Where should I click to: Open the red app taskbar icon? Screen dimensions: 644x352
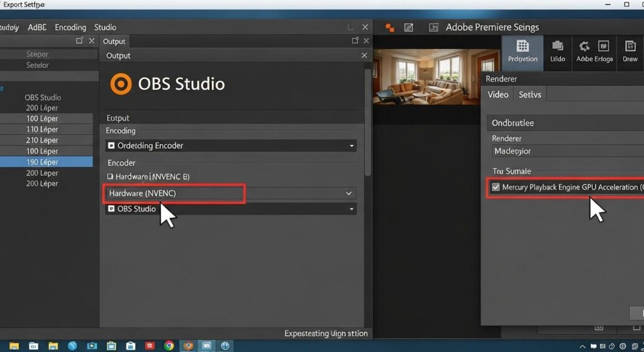150,346
